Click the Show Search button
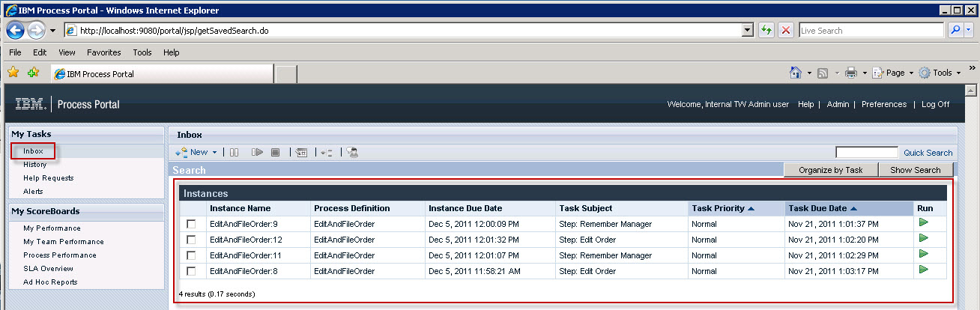980x310 pixels. [x=915, y=170]
